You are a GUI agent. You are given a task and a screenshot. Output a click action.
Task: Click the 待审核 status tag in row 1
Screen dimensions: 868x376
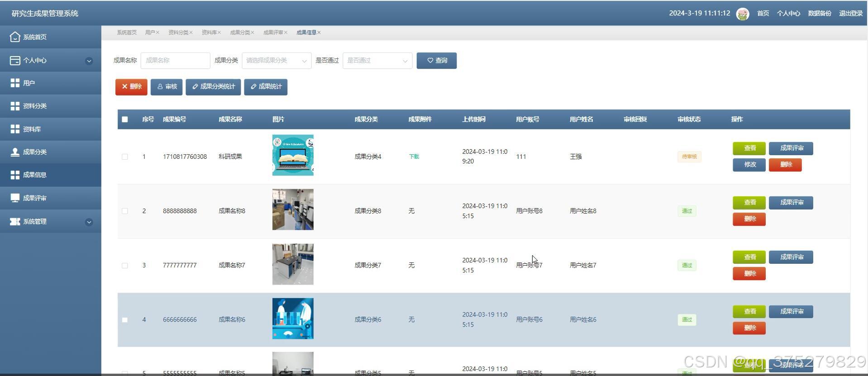pyautogui.click(x=689, y=157)
